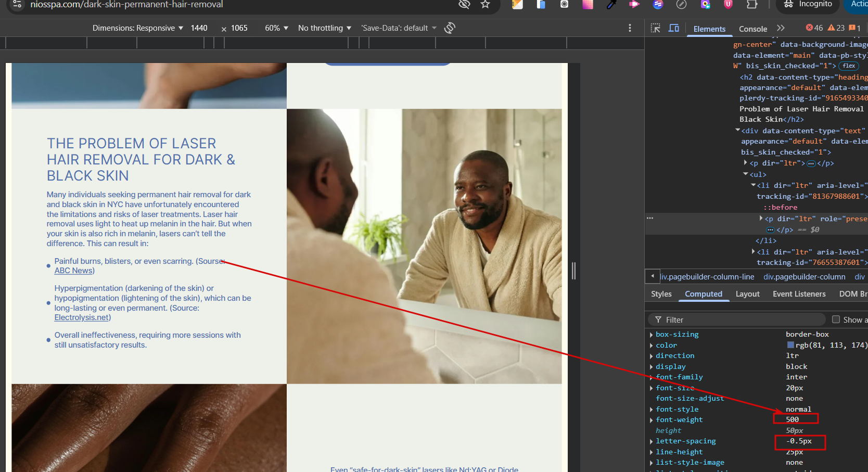868x472 pixels.
Task: Show more DevTools tabs with the double chevron
Action: (x=780, y=28)
